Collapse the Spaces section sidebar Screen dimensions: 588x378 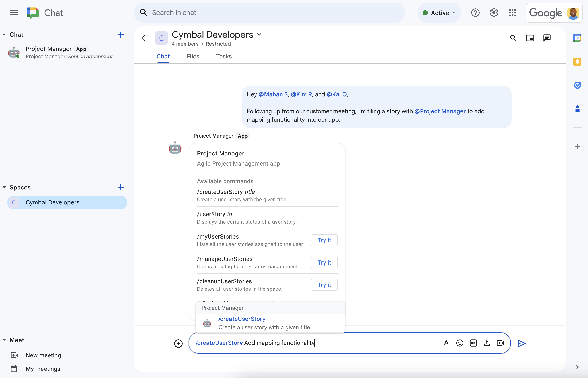(4, 187)
